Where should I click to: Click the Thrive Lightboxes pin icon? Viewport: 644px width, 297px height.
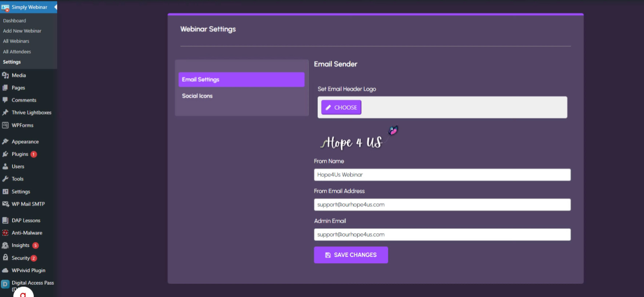pos(5,112)
